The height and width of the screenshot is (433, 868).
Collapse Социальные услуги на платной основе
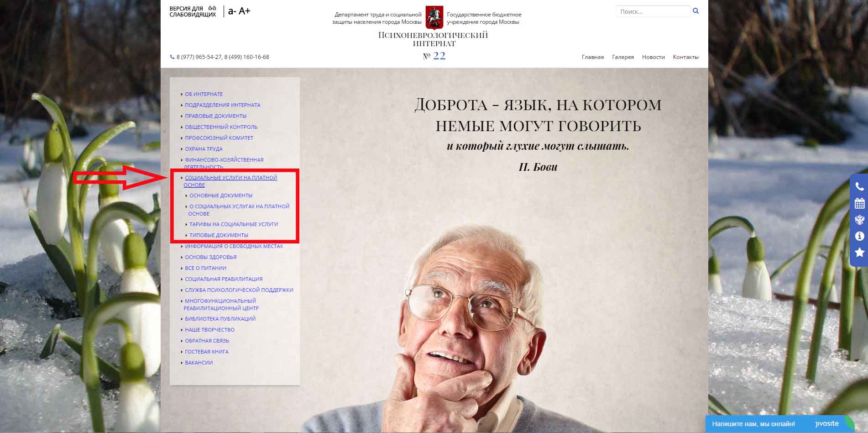pos(230,181)
